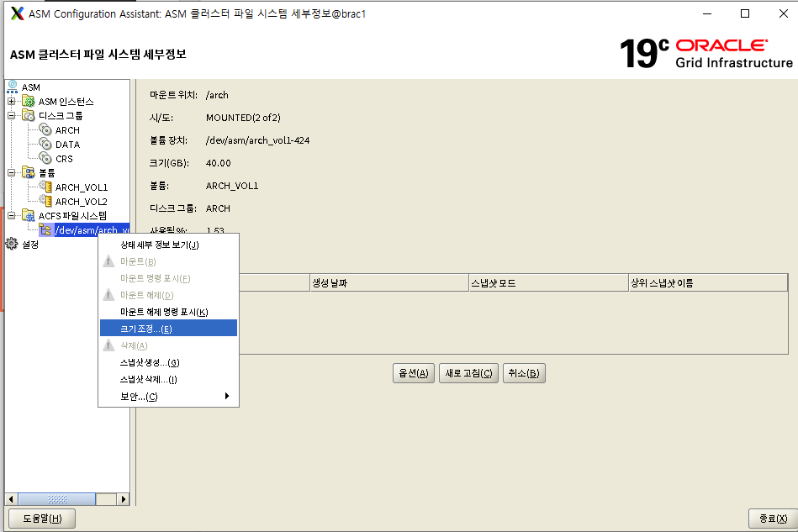Exit with the 종료(X) button
This screenshot has width=798, height=532.
click(x=773, y=519)
